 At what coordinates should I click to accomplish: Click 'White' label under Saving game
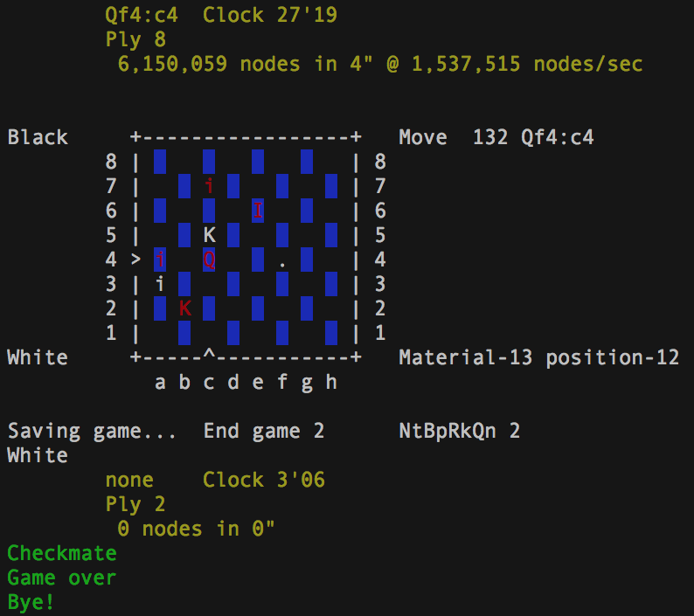click(38, 455)
